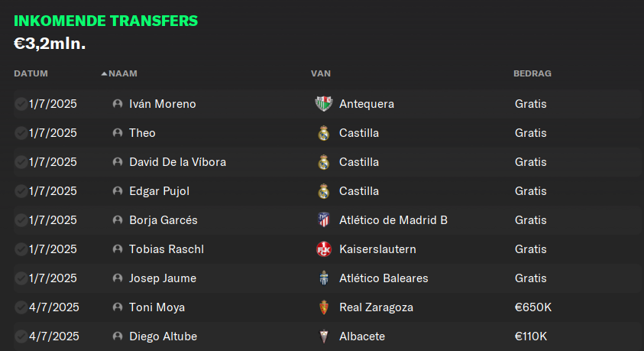Sort transfers by the BEDRAG column
The image size is (644, 351).
coord(532,73)
